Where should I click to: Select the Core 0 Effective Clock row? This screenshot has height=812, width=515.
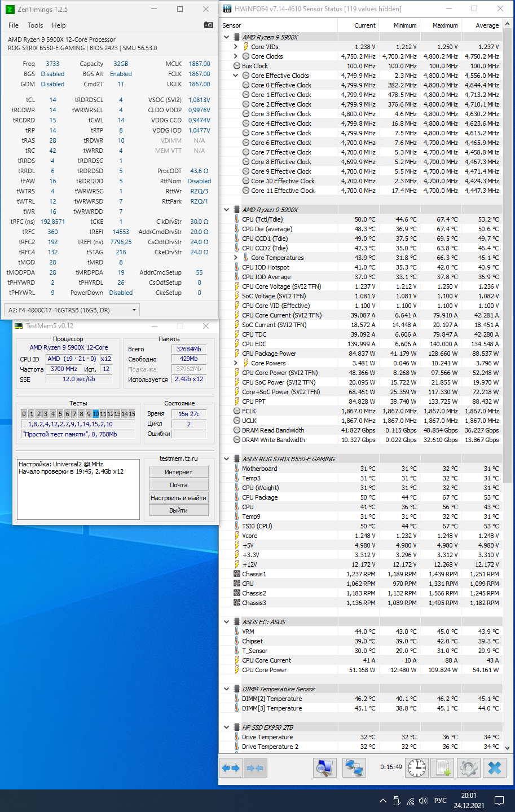(361, 85)
